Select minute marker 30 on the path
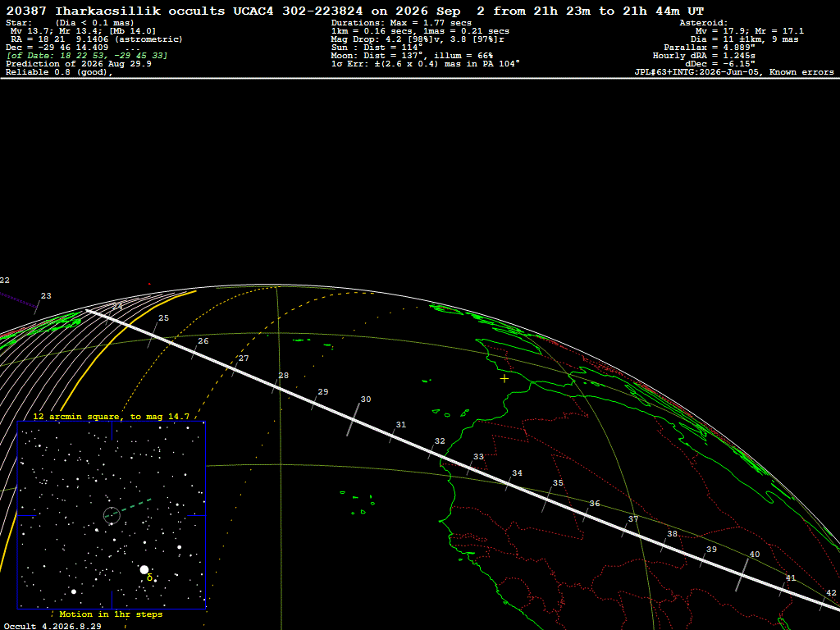 click(x=365, y=399)
